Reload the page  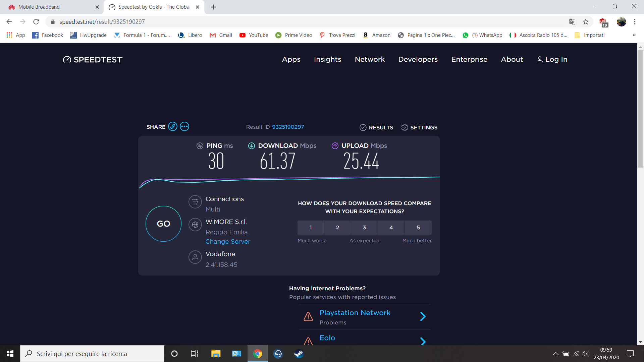click(36, 22)
